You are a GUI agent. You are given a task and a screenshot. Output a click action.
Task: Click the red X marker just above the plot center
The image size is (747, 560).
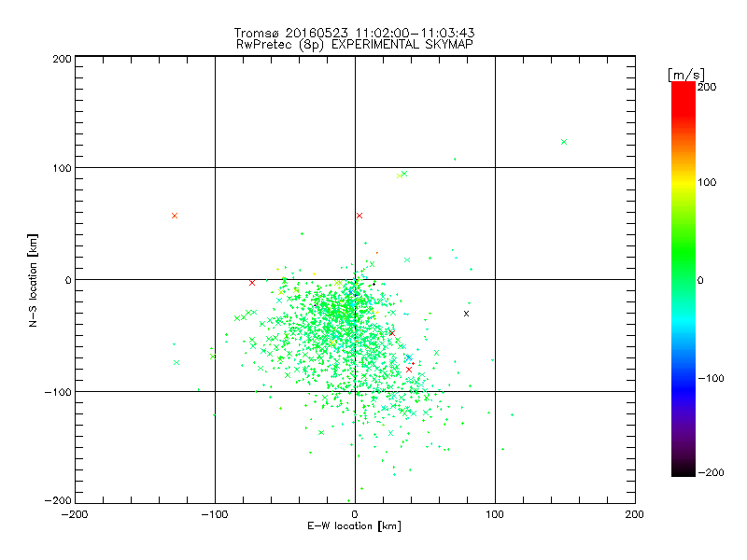[x=359, y=216]
